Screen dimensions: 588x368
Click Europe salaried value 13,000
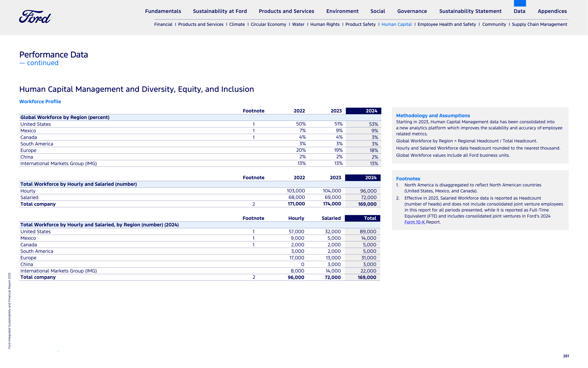coord(333,258)
